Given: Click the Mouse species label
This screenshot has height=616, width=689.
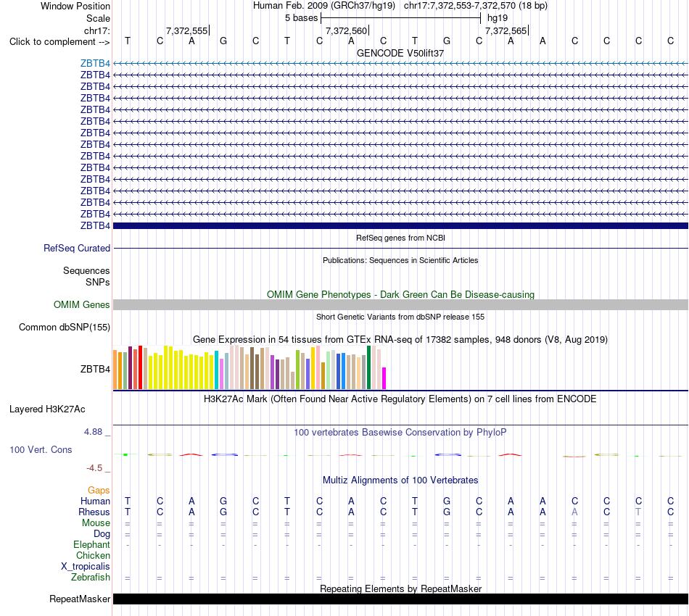Looking at the screenshot, I should pos(96,523).
